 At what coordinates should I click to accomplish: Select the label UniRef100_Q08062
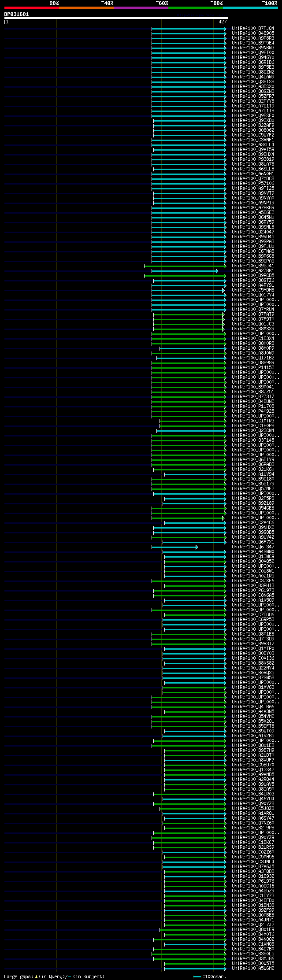click(253, 130)
